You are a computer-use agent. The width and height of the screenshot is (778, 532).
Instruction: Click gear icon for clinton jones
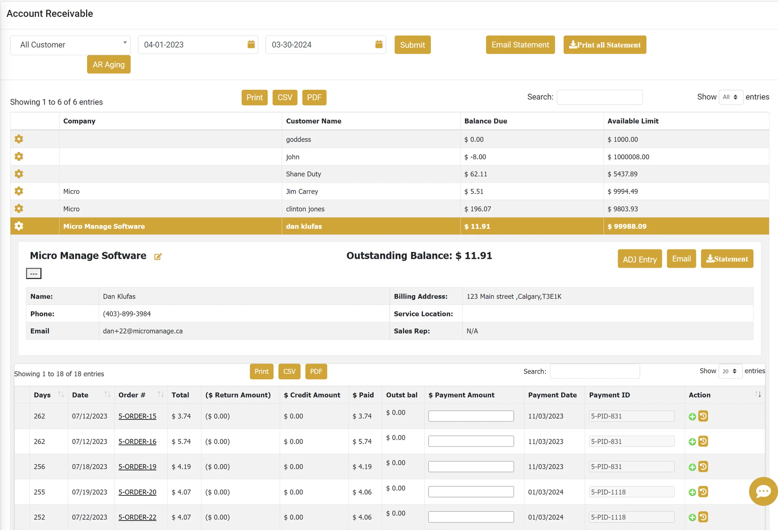coord(19,208)
